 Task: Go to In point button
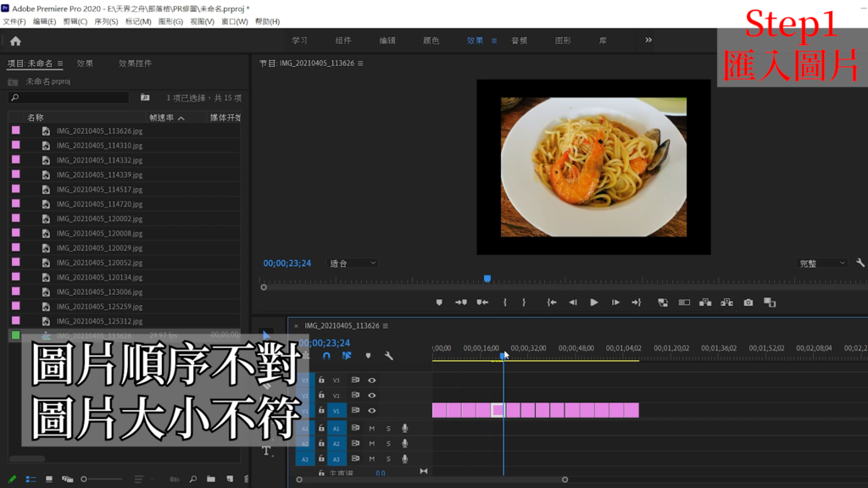pos(551,302)
